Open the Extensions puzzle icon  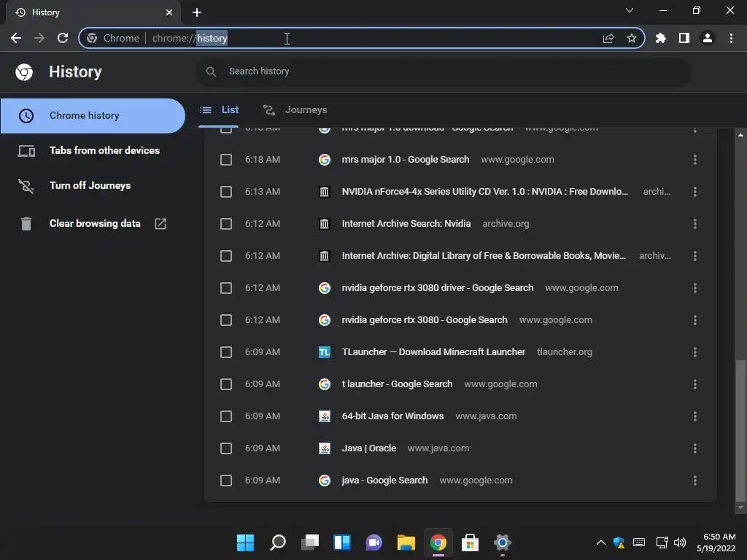click(660, 38)
